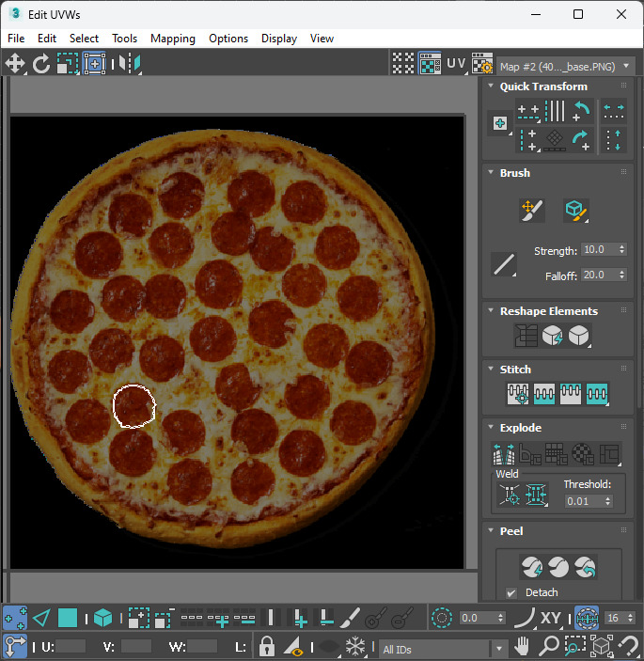Increase or decrease Falloff with spinner arrows

621,275
